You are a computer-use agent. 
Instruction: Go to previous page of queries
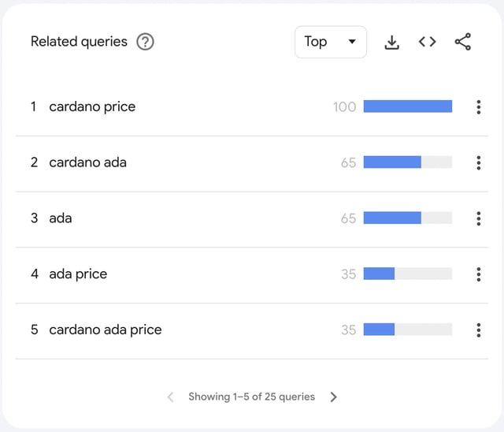pos(171,397)
